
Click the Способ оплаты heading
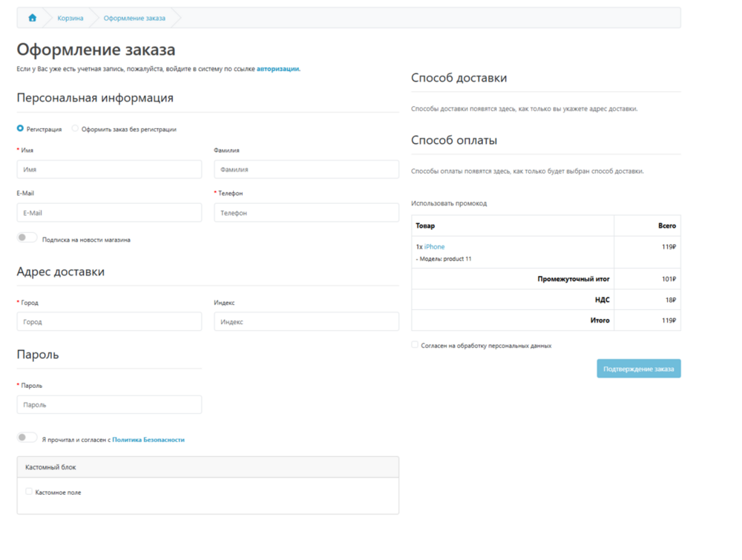click(454, 140)
